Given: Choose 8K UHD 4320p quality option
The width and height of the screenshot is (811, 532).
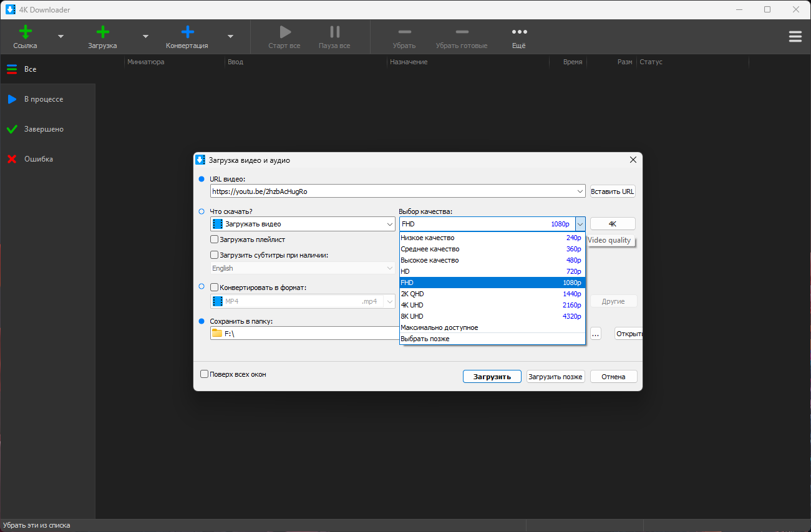Looking at the screenshot, I should pyautogui.click(x=492, y=316).
